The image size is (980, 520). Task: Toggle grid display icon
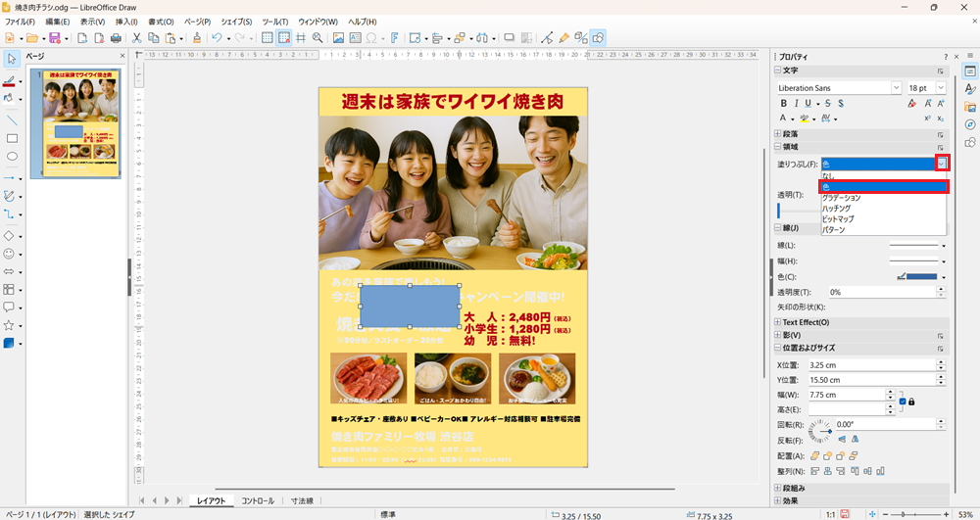click(x=267, y=37)
